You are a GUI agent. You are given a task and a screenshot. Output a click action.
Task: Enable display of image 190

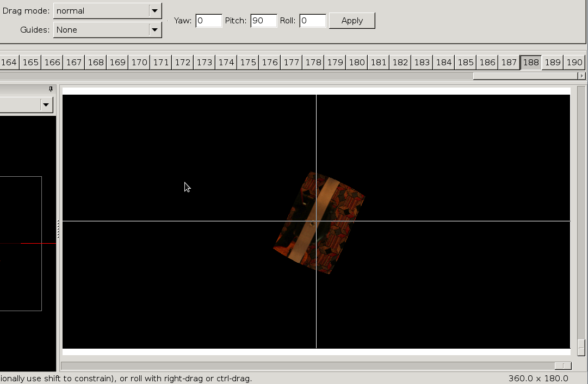point(574,62)
